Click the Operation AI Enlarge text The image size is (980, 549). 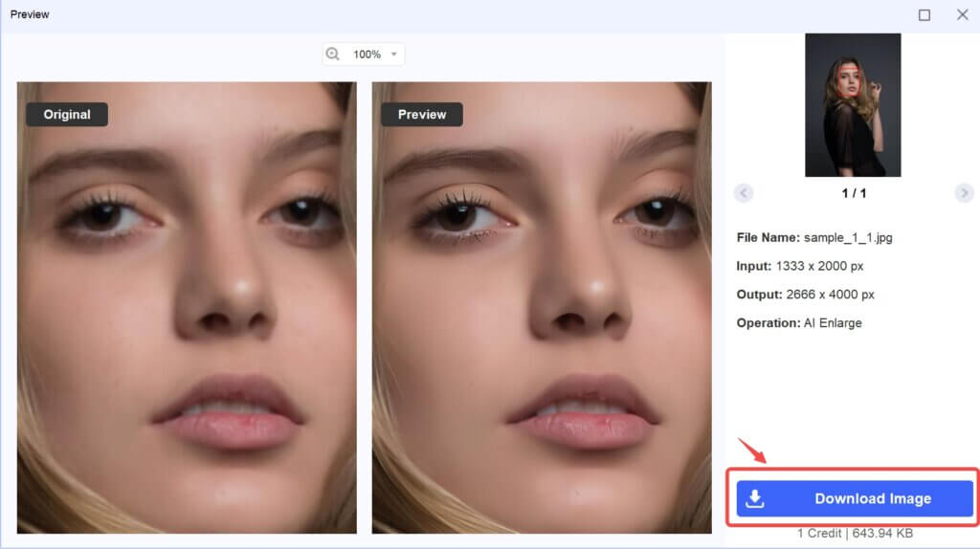799,323
